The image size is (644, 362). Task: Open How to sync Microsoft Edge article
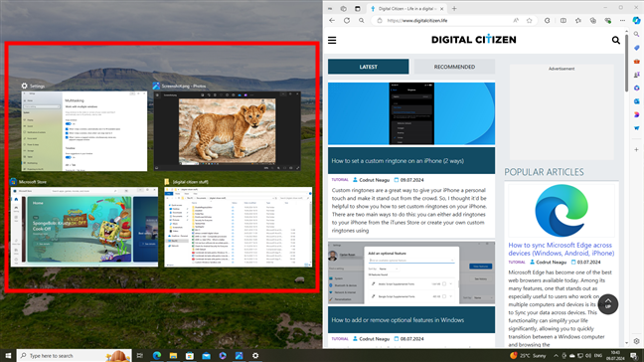tap(562, 249)
